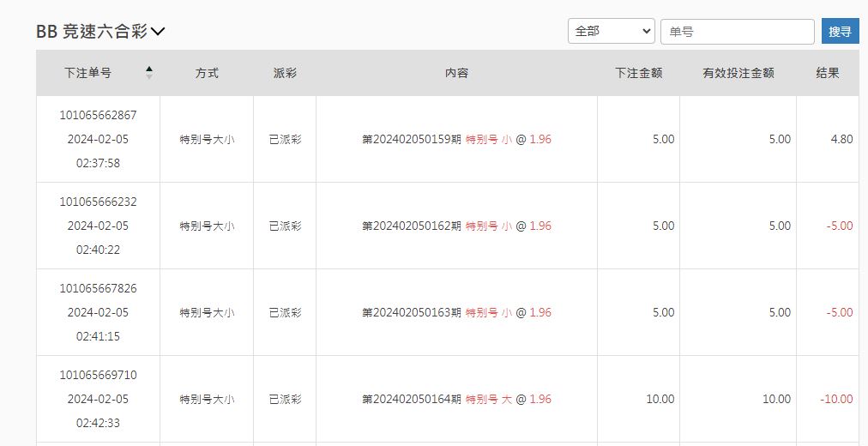The image size is (868, 446).
Task: Click the 4.80 result value
Action: 841,139
